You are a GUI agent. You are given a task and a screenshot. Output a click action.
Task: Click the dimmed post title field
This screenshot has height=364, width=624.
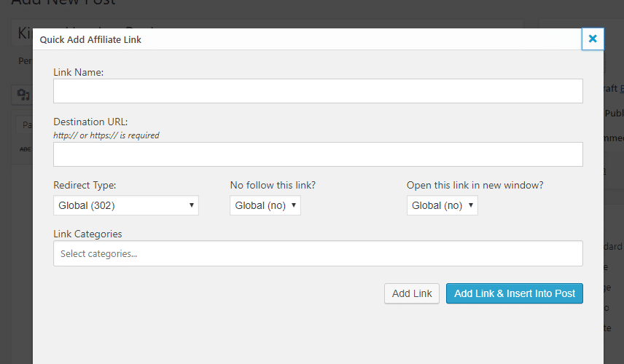coord(22,34)
